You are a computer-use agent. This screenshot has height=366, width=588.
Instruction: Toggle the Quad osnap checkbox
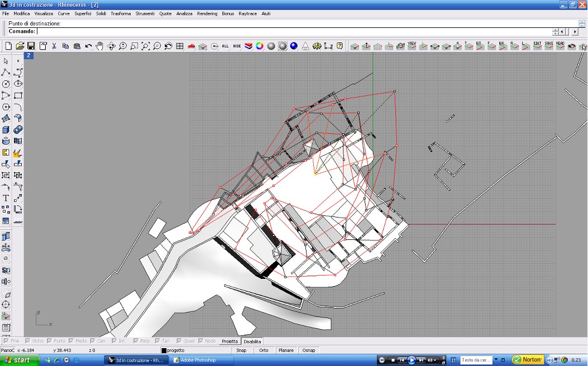click(180, 341)
